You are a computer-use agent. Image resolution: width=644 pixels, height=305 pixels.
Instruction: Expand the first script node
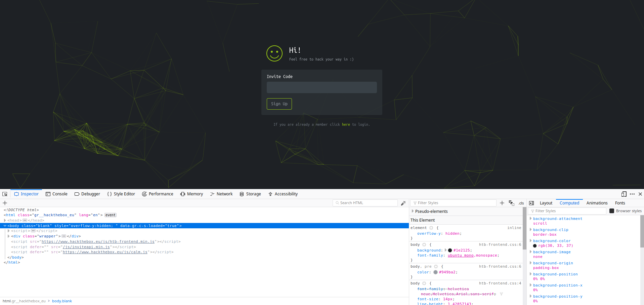tap(9, 231)
